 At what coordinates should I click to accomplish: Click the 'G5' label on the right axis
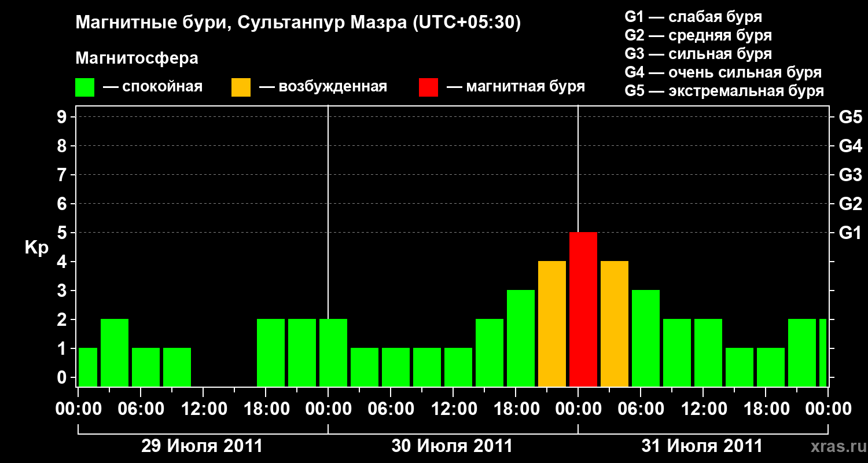click(x=851, y=117)
